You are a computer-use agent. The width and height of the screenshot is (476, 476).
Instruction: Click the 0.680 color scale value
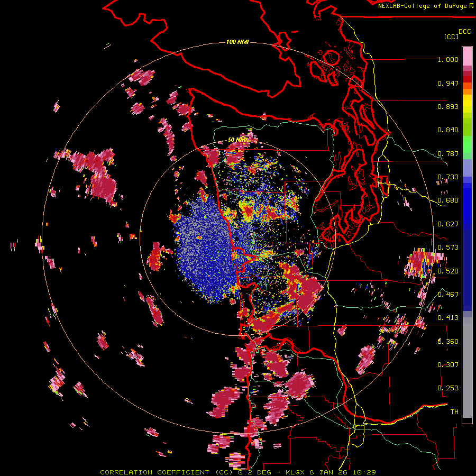448,200
